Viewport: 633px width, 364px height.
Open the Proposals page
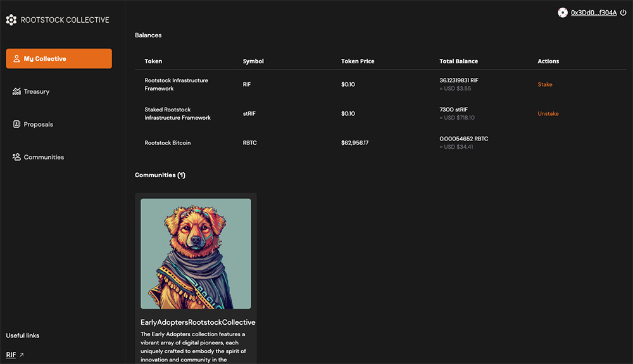click(38, 125)
